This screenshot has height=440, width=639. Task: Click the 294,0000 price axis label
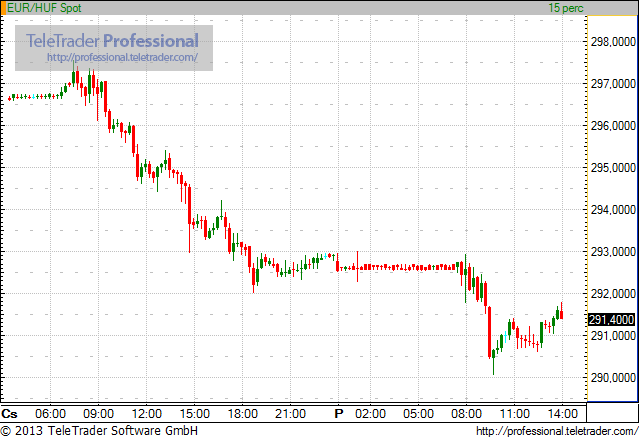pyautogui.click(x=613, y=209)
